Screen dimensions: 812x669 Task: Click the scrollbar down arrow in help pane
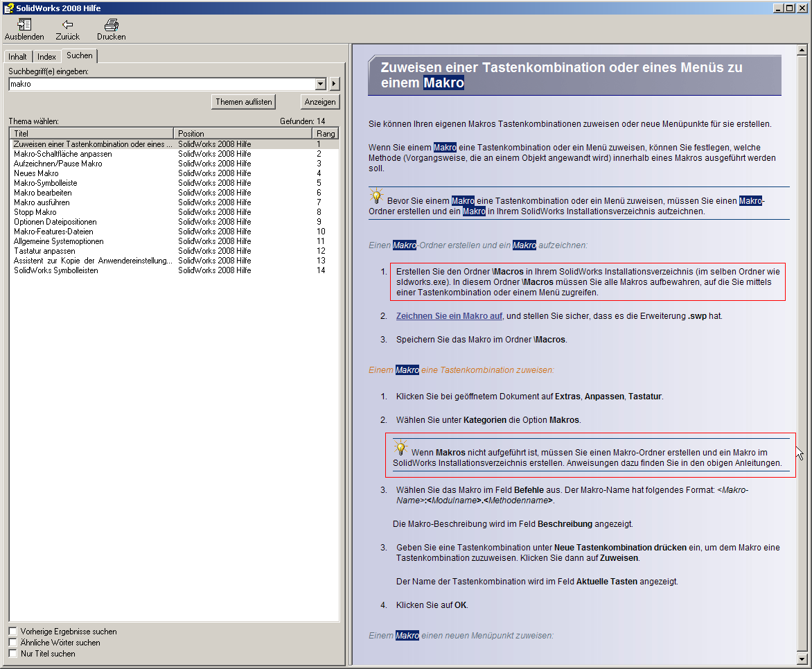[802, 659]
